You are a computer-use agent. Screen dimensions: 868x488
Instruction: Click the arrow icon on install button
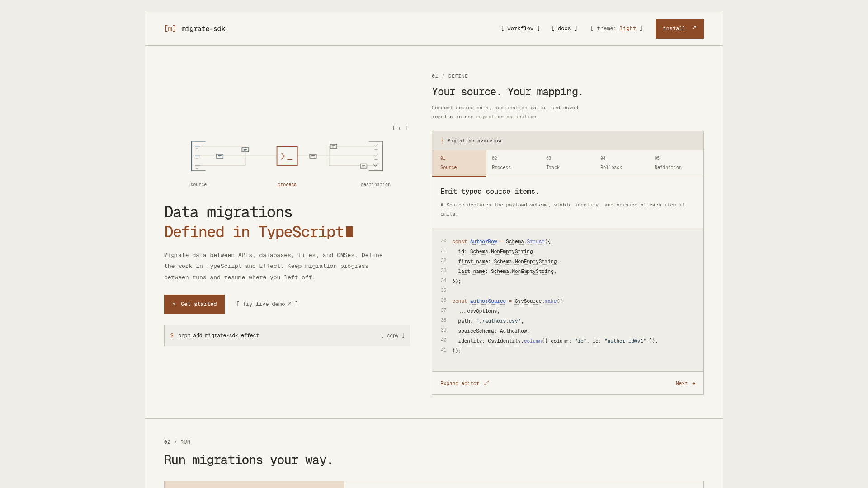695,28
